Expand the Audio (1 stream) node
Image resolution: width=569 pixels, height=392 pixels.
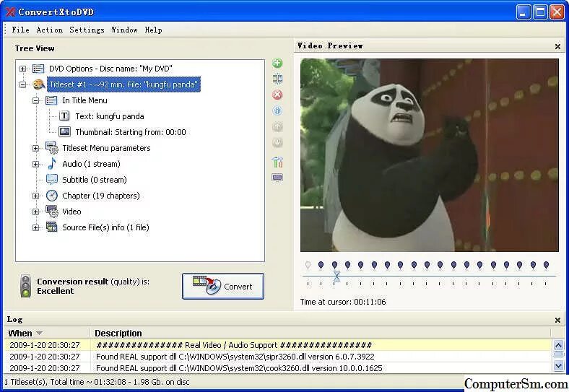pos(35,164)
